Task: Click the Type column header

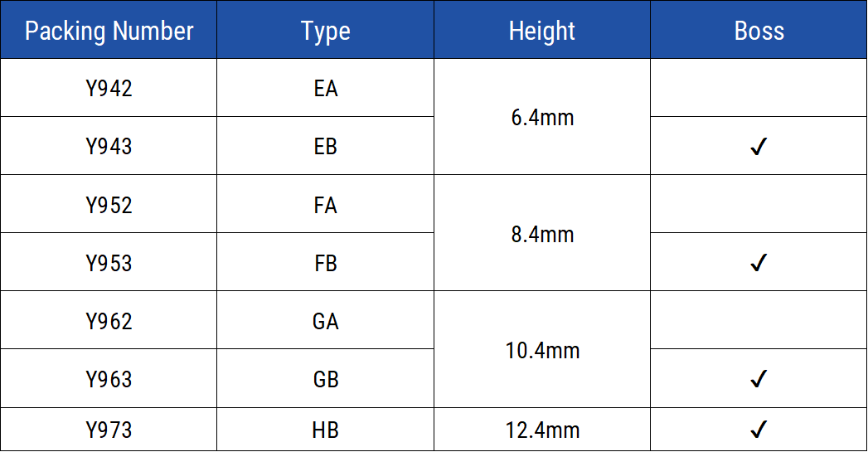Action: 325,31
